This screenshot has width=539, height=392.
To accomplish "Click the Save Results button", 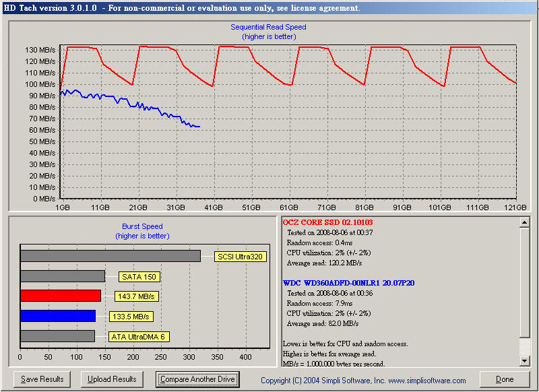I will pos(42,379).
